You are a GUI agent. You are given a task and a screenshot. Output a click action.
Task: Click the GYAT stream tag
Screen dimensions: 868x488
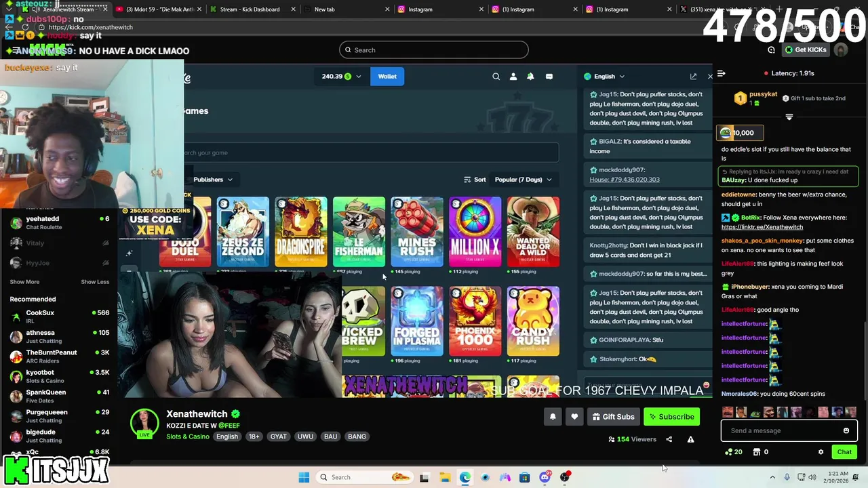click(279, 436)
